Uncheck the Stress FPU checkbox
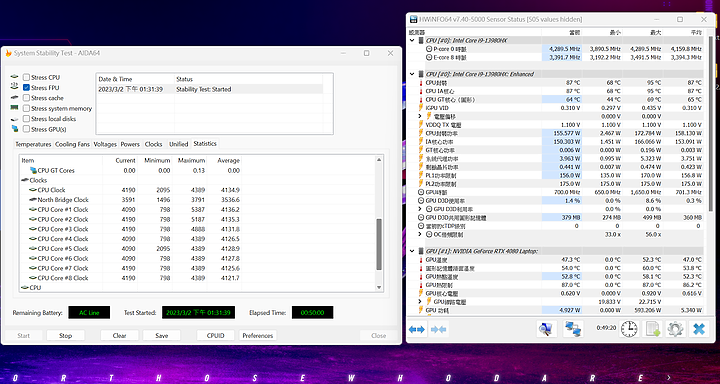The image size is (720, 384). pos(27,87)
